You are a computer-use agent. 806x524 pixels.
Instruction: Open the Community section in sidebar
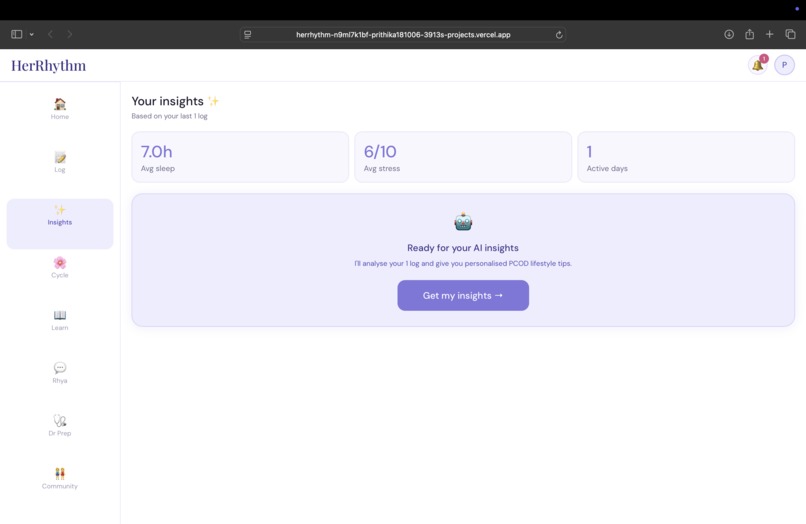60,478
